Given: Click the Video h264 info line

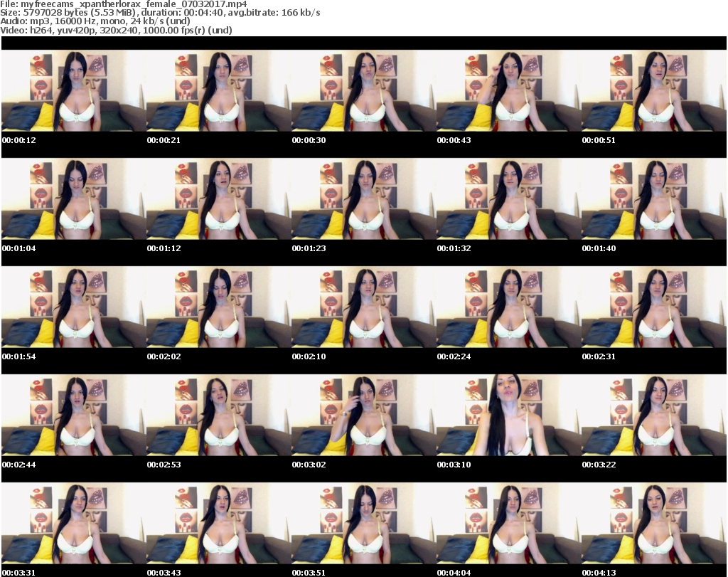Looking at the screenshot, I should [x=116, y=30].
